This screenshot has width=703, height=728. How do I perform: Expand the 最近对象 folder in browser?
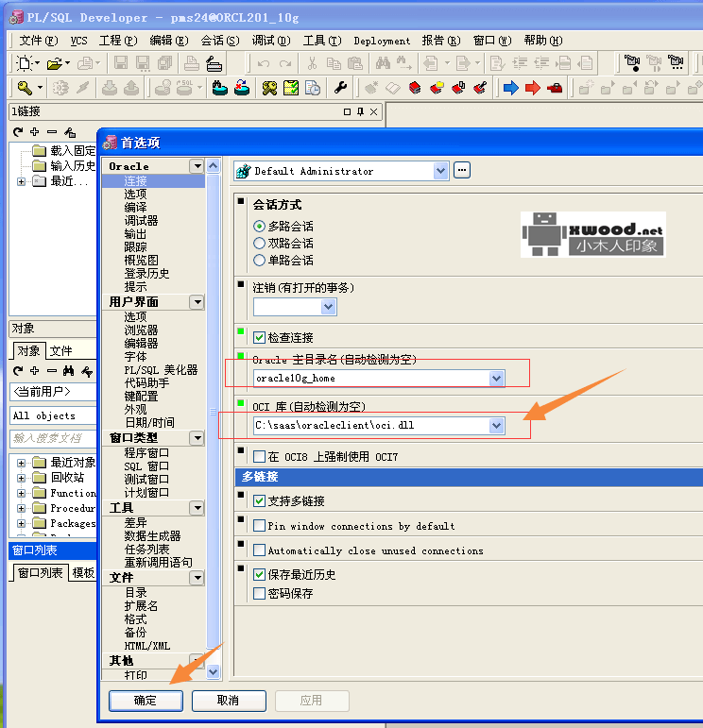click(x=21, y=463)
